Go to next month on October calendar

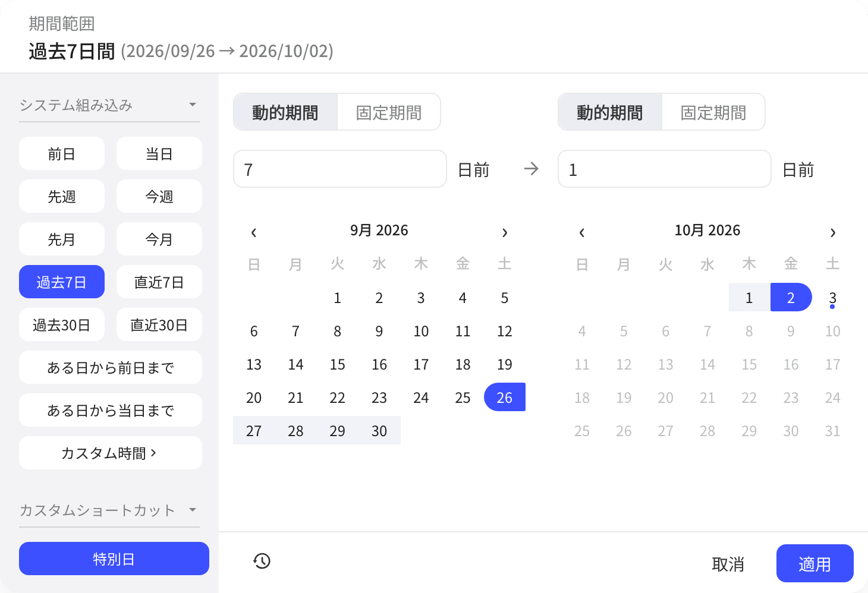tap(833, 232)
